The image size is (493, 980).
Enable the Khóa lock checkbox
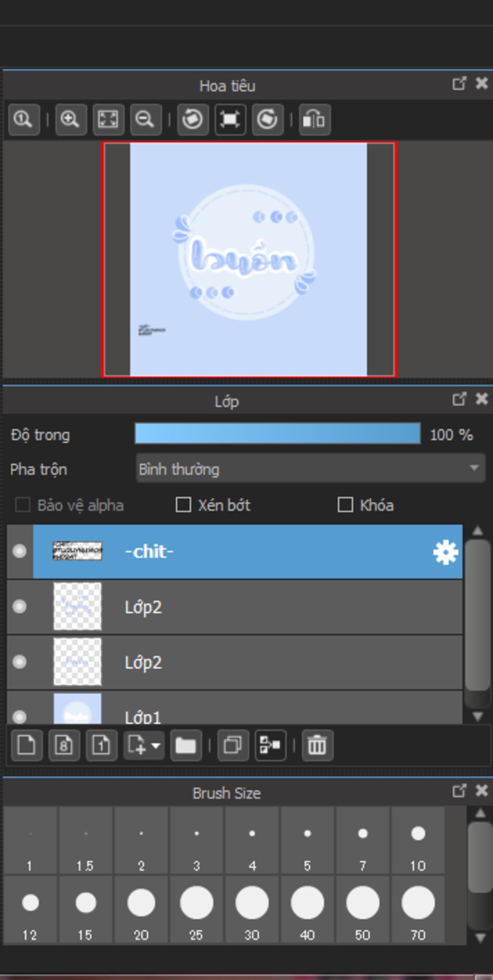tap(345, 505)
